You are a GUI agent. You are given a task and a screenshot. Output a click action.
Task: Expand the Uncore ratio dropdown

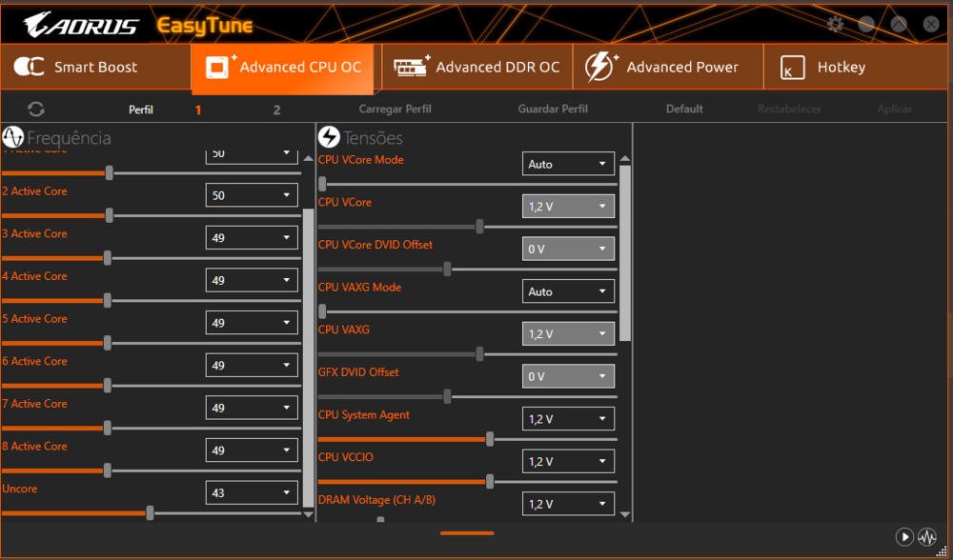pyautogui.click(x=252, y=492)
